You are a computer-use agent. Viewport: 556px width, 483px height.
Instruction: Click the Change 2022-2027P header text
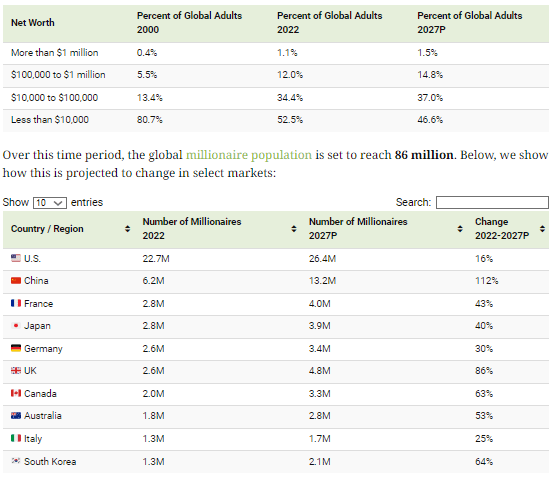(x=502, y=229)
